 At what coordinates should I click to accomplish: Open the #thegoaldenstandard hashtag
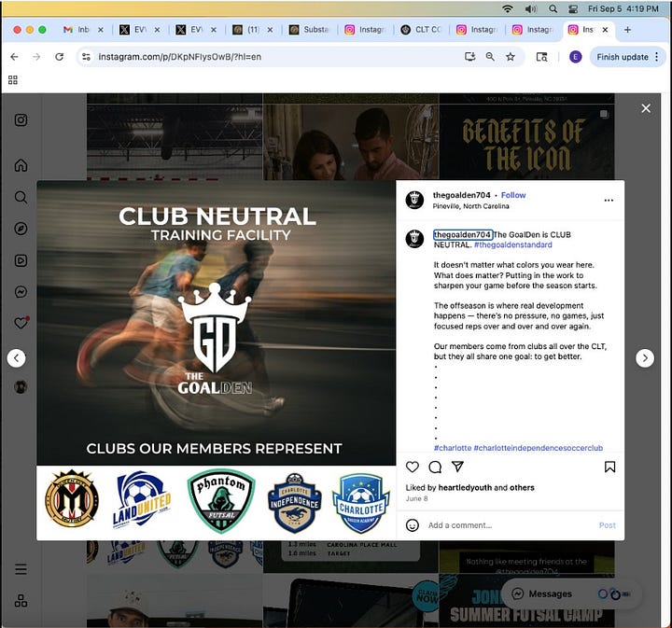[513, 244]
